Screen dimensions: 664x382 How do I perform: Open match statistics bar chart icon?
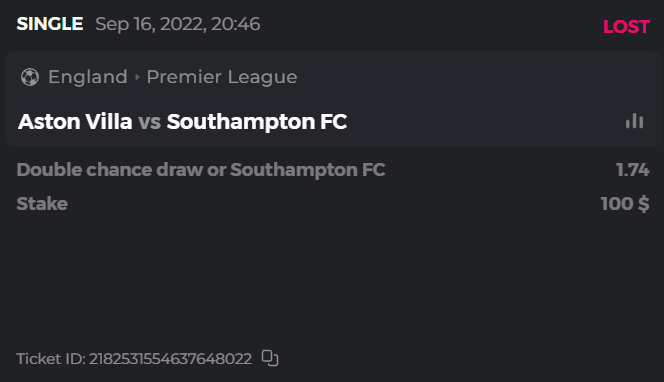tap(634, 121)
